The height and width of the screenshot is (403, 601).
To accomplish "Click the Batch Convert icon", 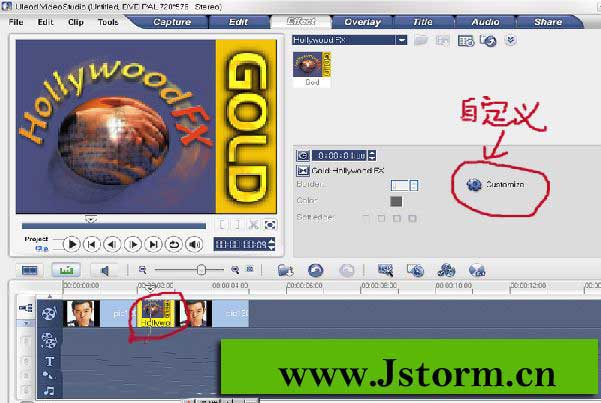I will click(x=415, y=271).
